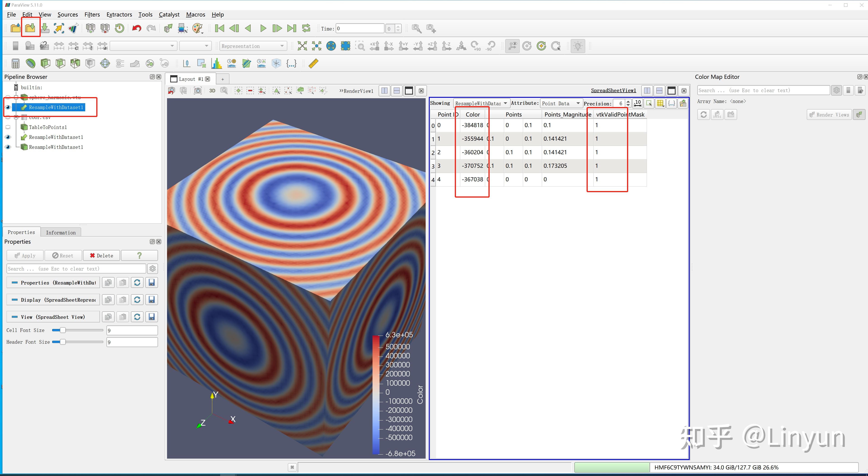
Task: Click the Set view direction +X icon
Action: point(374,46)
